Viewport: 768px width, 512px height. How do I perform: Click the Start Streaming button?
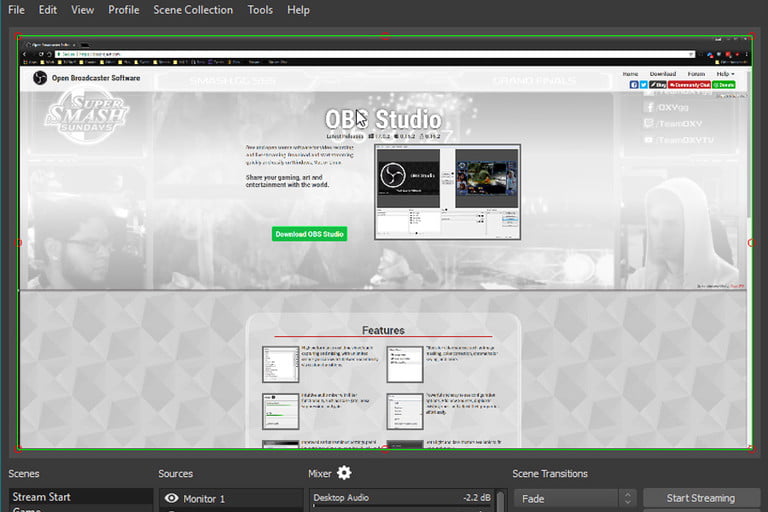pyautogui.click(x=700, y=498)
